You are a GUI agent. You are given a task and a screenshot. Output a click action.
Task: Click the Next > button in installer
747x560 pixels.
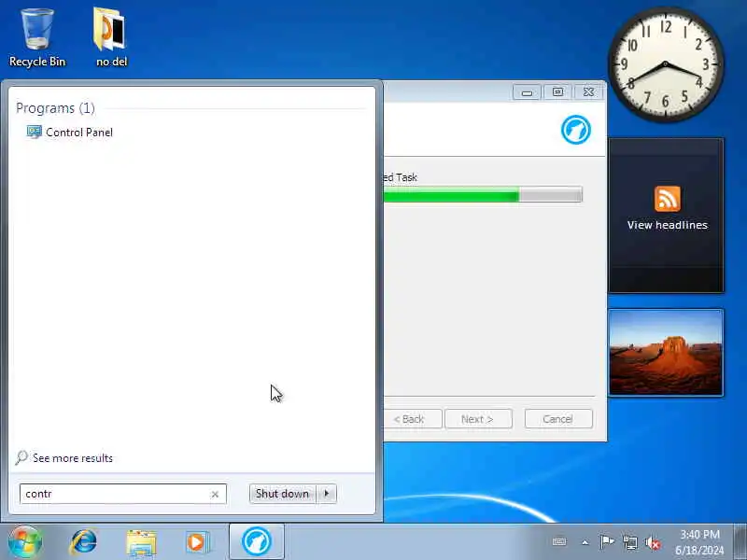tap(478, 419)
